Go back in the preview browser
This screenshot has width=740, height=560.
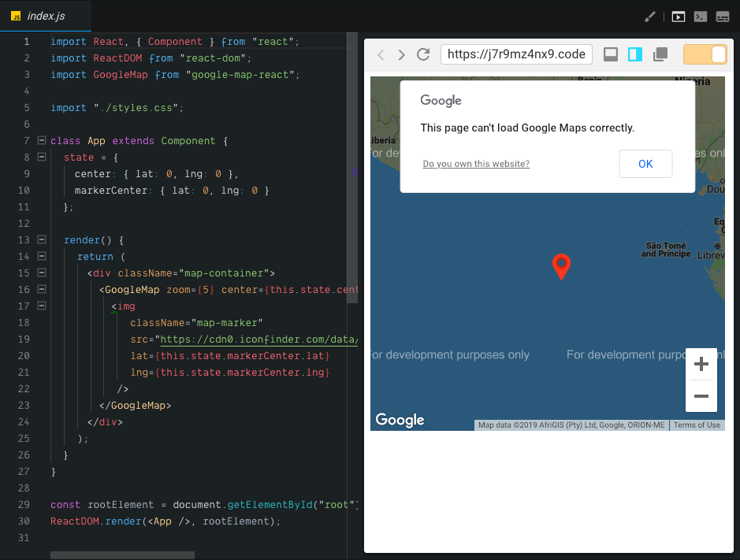[x=381, y=54]
